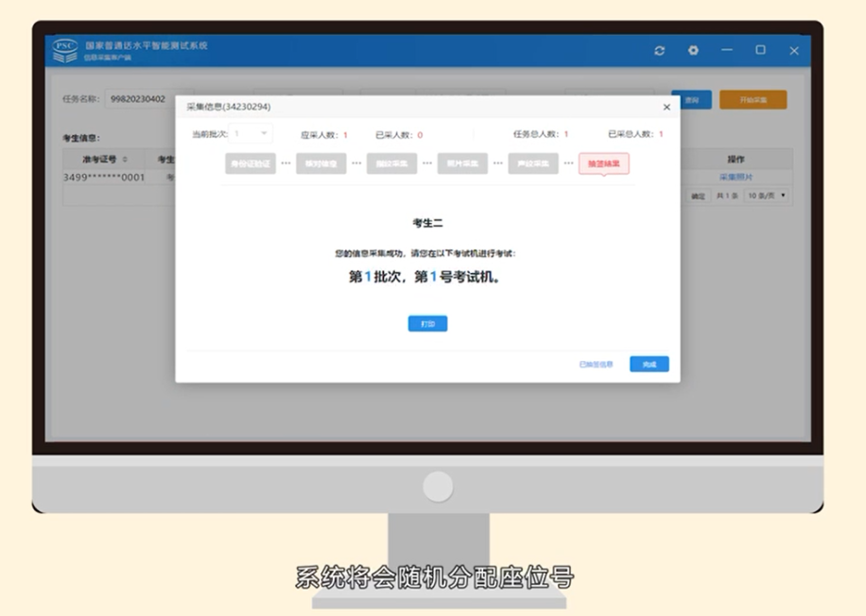This screenshot has width=866, height=616.
Task: Click the 任务名称 input field
Action: (x=142, y=99)
